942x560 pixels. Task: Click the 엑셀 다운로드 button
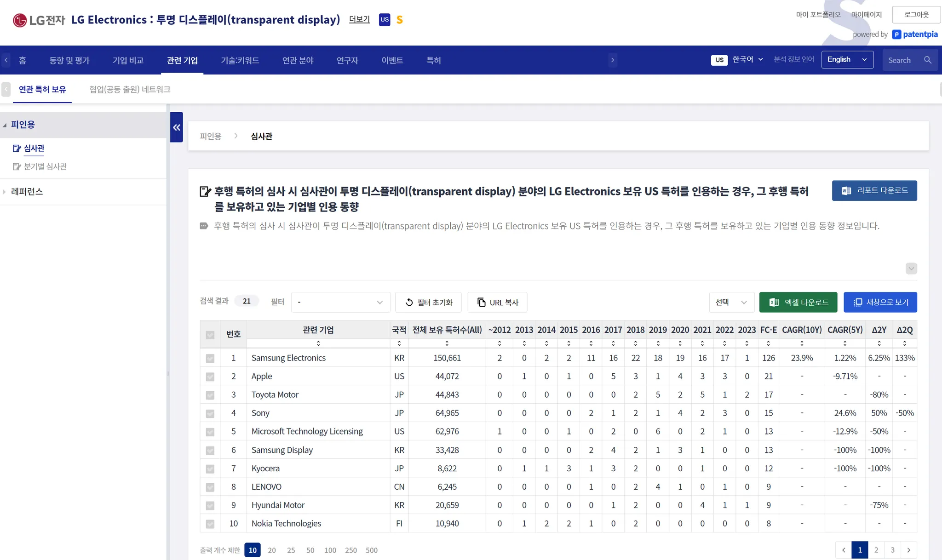click(x=798, y=302)
